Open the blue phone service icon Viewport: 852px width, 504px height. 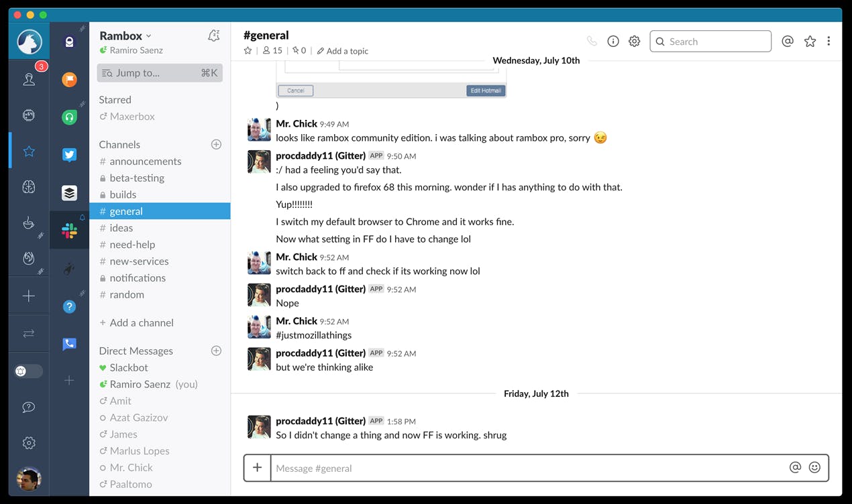point(69,344)
